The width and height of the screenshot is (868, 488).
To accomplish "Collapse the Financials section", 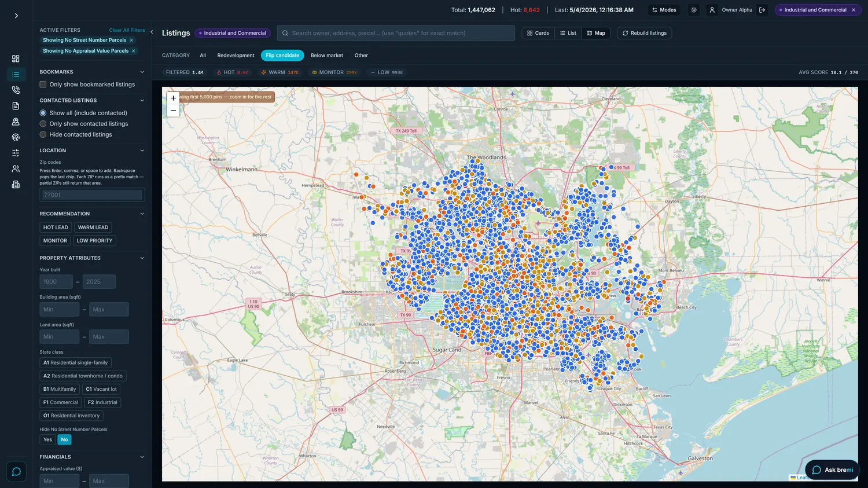I will point(142,457).
